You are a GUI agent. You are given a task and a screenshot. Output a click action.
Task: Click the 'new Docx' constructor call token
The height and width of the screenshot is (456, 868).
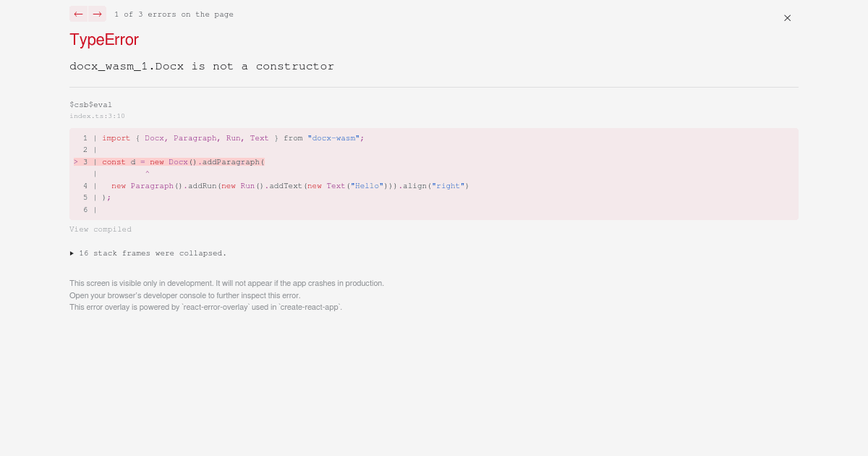point(168,162)
